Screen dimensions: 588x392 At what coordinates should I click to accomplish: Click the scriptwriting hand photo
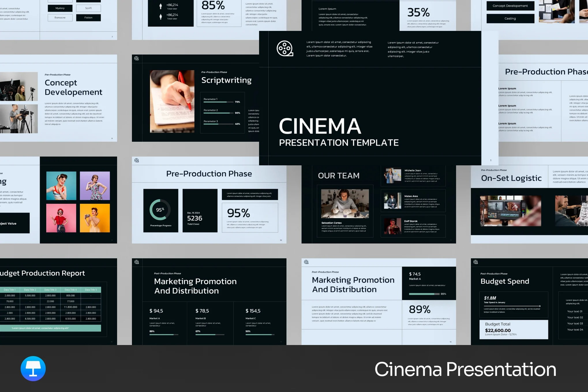click(x=172, y=101)
